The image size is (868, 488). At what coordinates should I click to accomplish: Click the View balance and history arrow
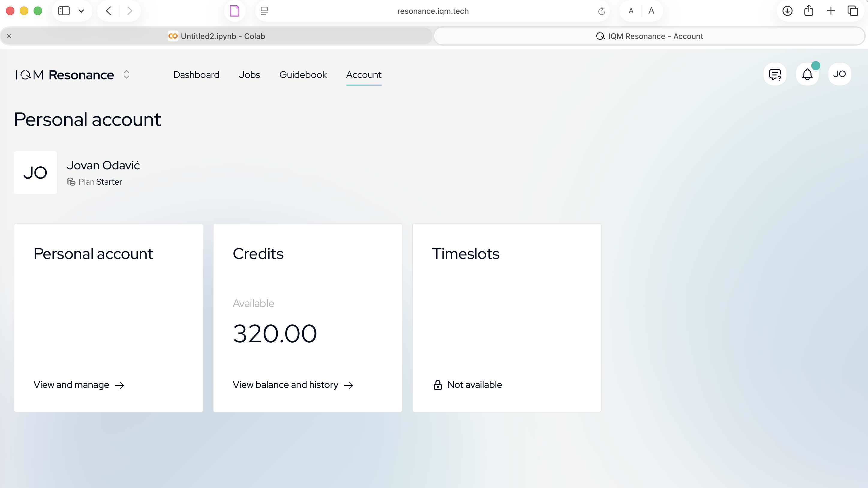pos(349,385)
